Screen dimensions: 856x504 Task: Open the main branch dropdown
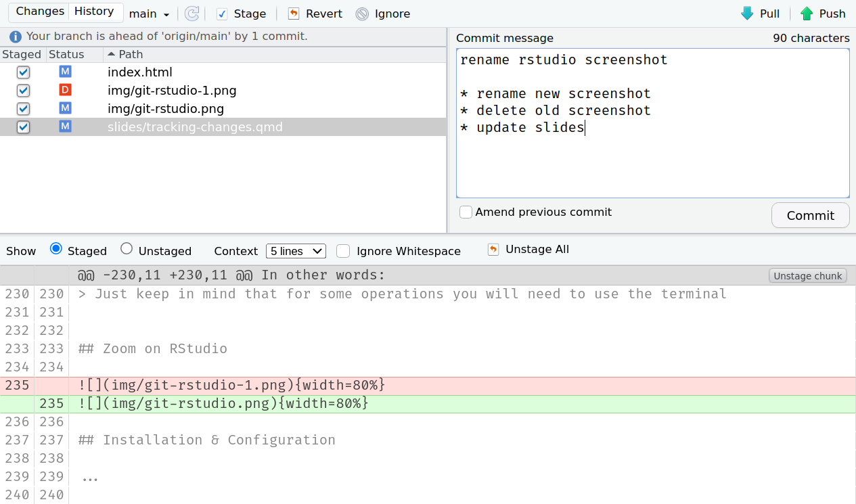(x=149, y=14)
